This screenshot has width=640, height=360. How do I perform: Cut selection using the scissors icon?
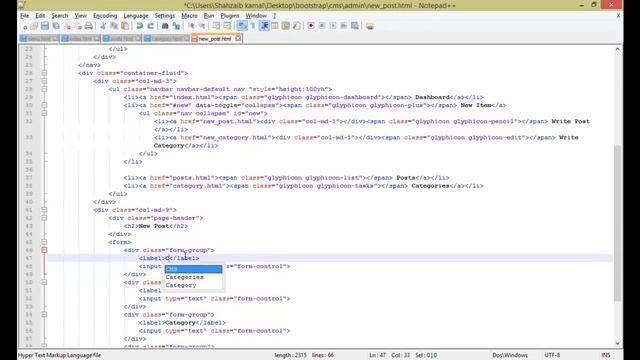click(x=103, y=26)
